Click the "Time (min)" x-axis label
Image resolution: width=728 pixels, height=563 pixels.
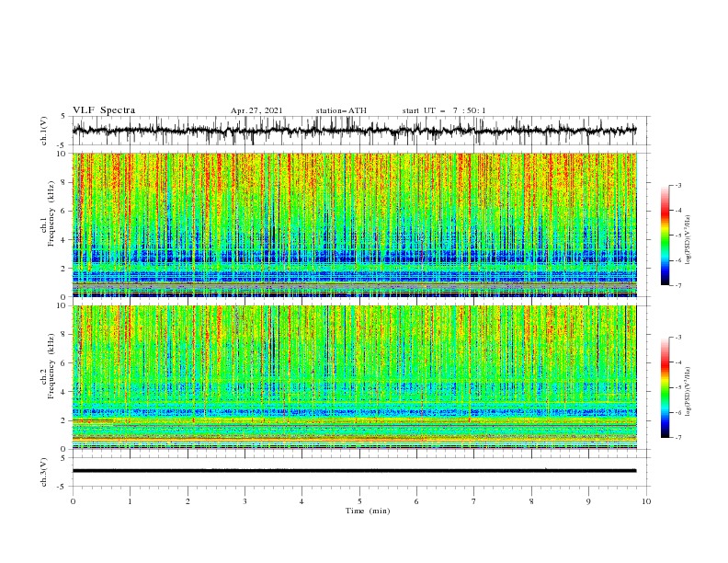368,511
